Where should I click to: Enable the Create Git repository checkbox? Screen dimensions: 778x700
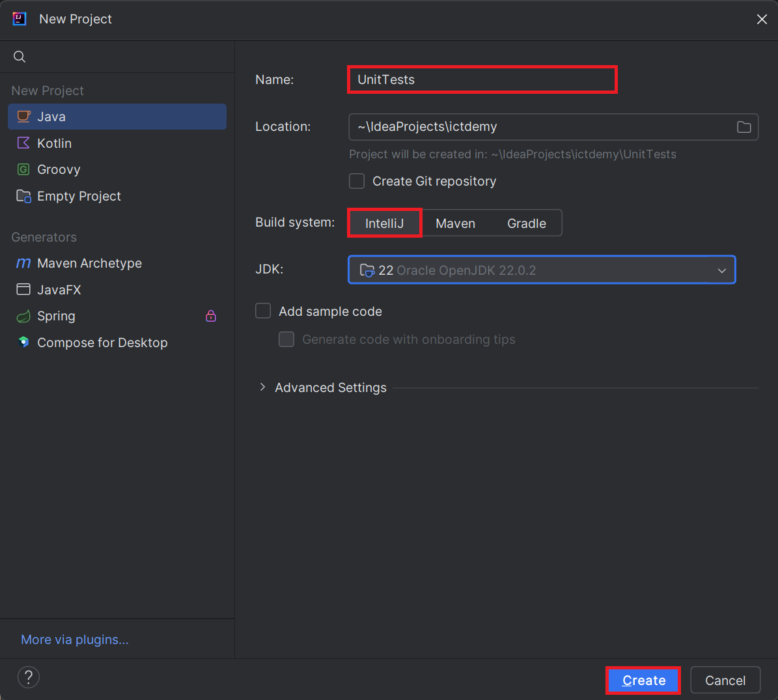click(x=357, y=181)
